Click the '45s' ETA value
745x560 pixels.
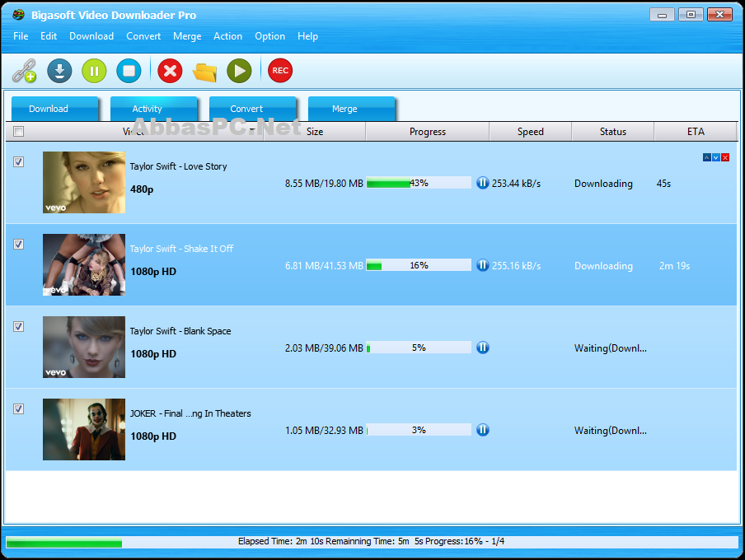click(663, 184)
